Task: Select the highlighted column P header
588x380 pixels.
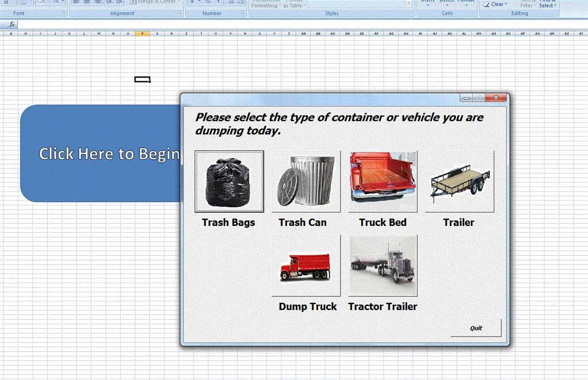Action: click(x=142, y=34)
